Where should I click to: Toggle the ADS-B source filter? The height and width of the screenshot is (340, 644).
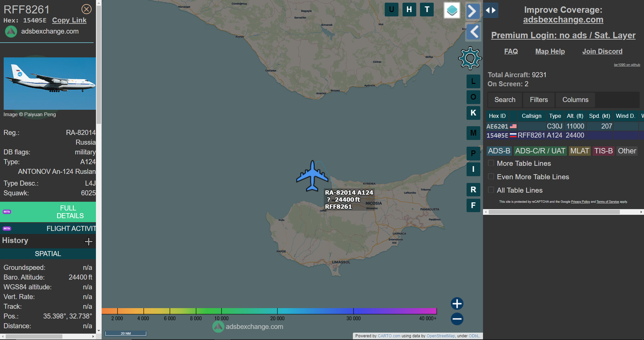(x=499, y=151)
